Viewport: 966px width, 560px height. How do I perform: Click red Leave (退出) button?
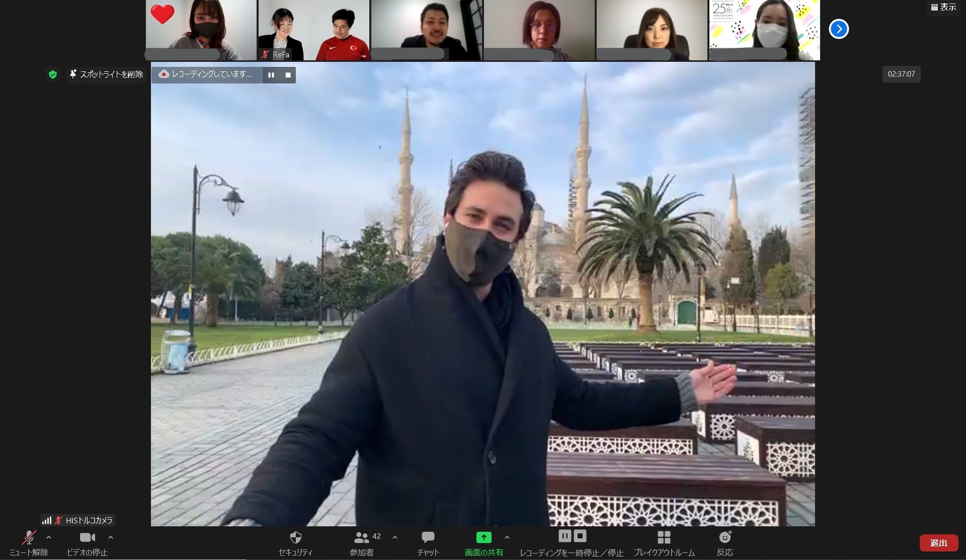point(939,543)
